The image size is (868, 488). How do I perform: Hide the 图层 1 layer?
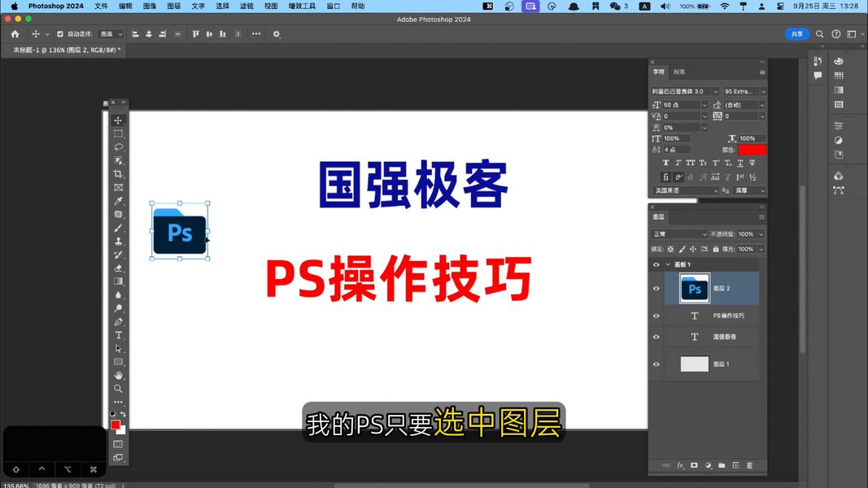pos(656,364)
